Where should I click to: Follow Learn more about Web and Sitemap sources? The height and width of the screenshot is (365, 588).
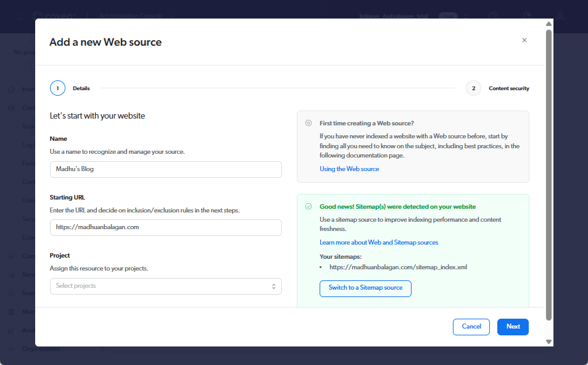[379, 242]
